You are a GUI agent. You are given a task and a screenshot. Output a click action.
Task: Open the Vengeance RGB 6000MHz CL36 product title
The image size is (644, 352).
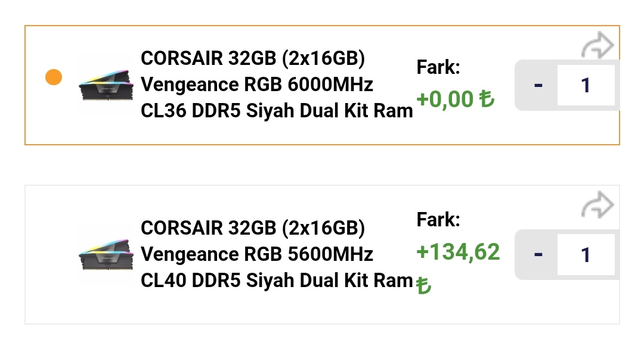point(277,85)
